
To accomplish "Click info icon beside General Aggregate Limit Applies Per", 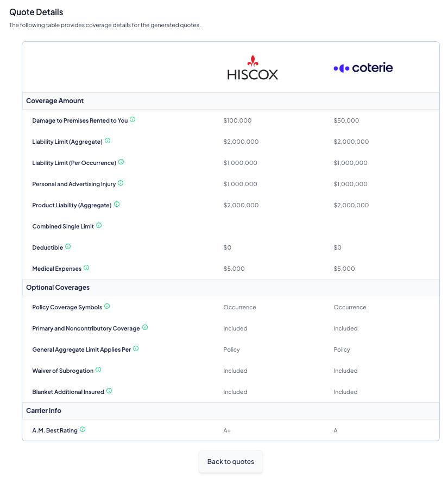I will pyautogui.click(x=136, y=348).
